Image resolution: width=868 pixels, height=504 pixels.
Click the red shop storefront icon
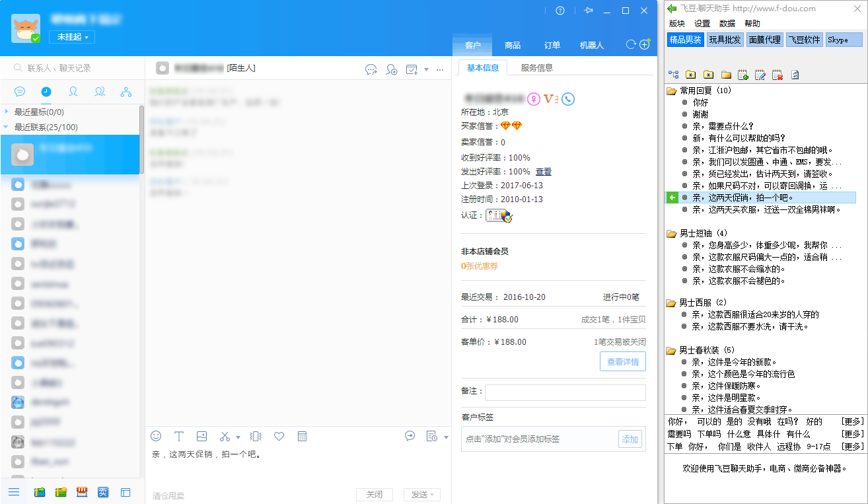83,492
